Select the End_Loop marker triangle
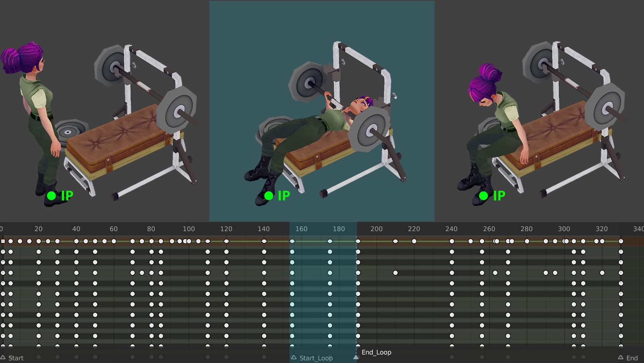Image resolution: width=644 pixels, height=363 pixels. [x=355, y=357]
